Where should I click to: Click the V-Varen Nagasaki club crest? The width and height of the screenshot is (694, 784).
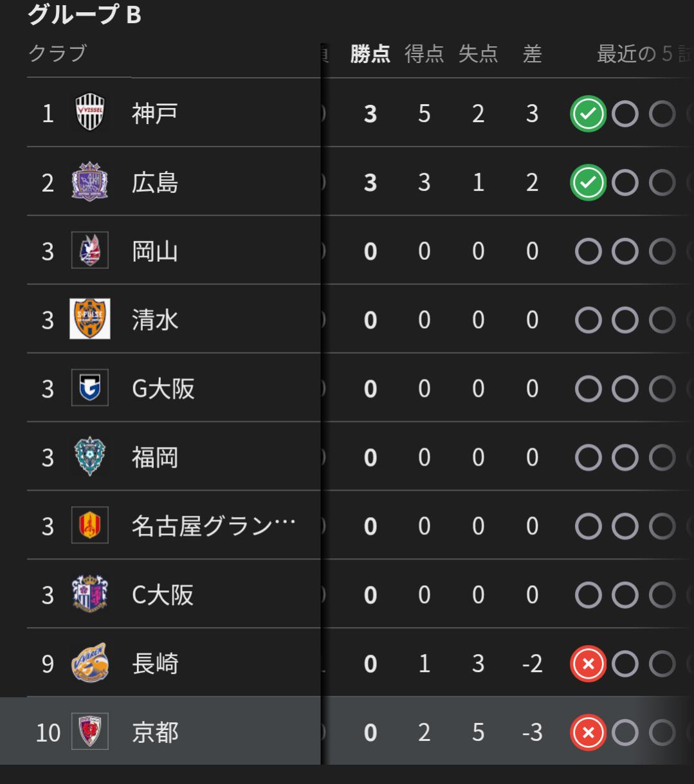coord(89,663)
